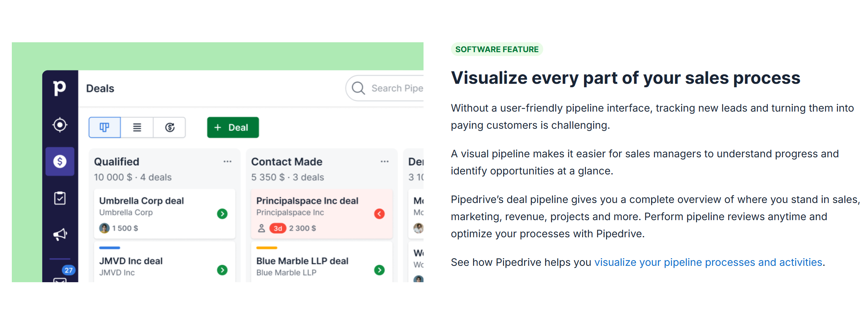Click owner avatar on Umbrella Corp deal
Screen dimensions: 868x326
click(x=104, y=228)
